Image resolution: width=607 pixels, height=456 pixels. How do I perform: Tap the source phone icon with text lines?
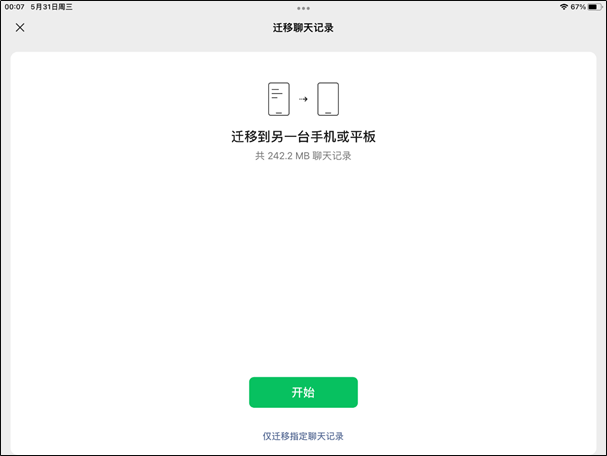click(279, 99)
